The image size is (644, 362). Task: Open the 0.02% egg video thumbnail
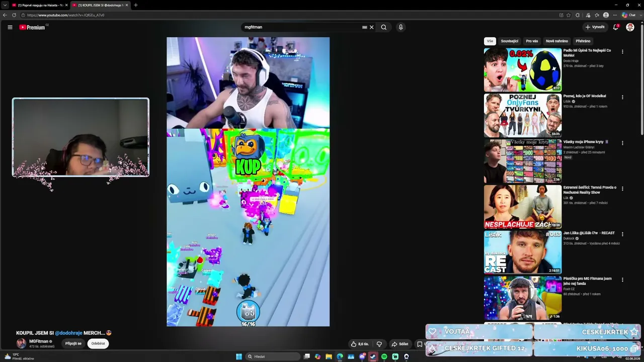(x=523, y=70)
